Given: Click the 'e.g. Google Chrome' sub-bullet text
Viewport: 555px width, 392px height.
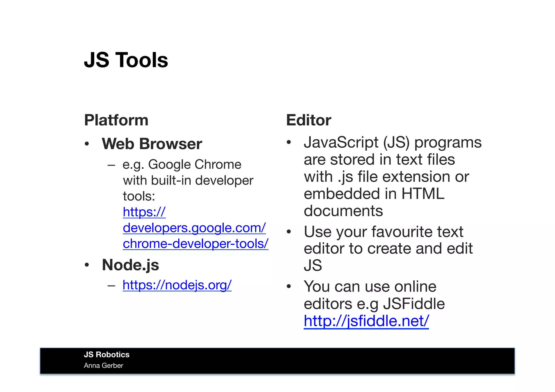Looking at the screenshot, I should (182, 164).
